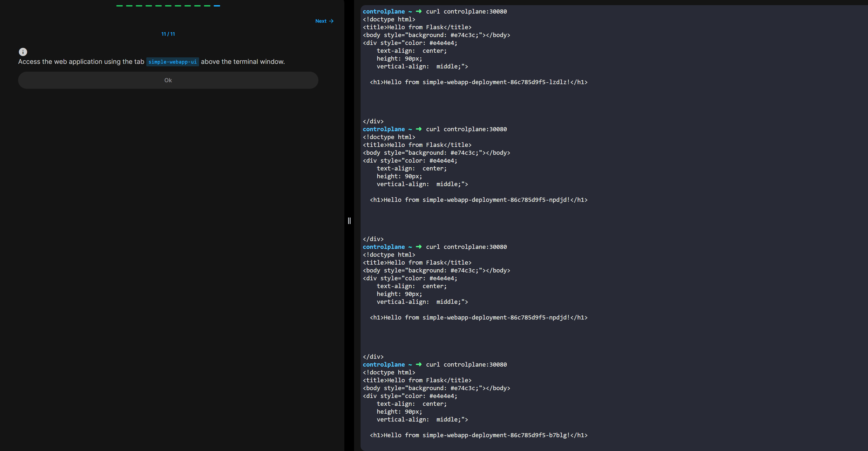Screen dimensions: 868x451
Task: Click the info icon above the instruction
Action: pos(23,52)
